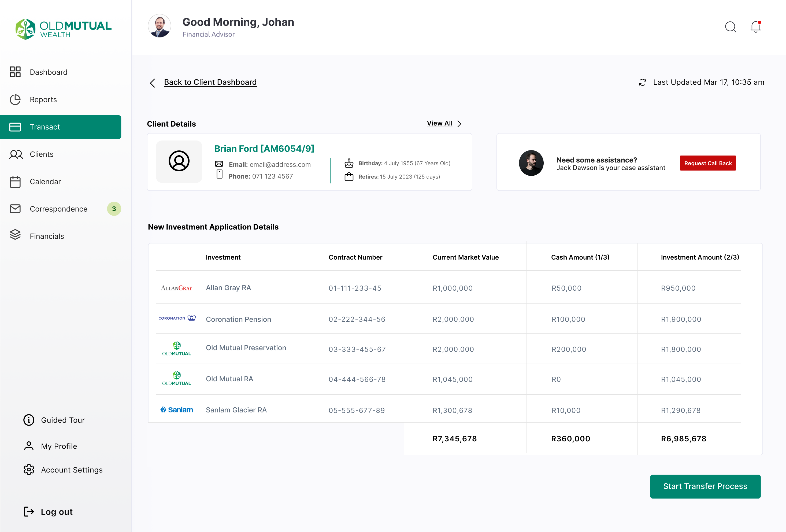This screenshot has width=786, height=532.
Task: Click the View All link
Action: [x=439, y=123]
